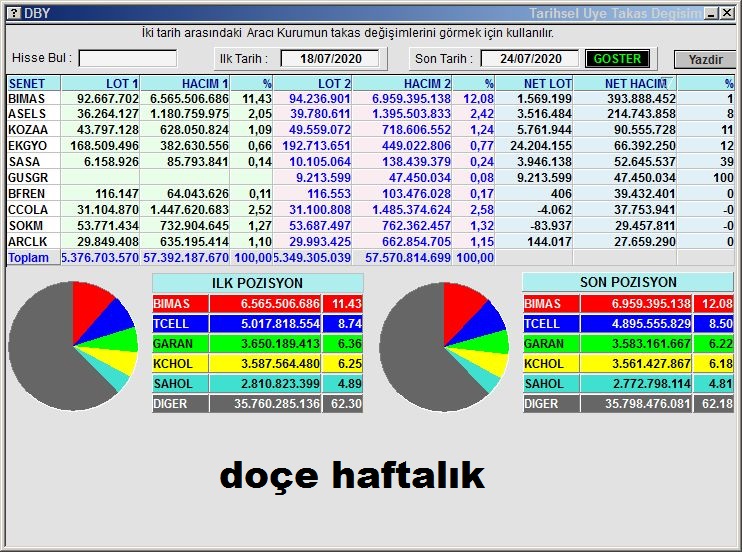Screen dimensions: 742x552
Task: Click the ILK POZISYON header
Action: coord(257,283)
